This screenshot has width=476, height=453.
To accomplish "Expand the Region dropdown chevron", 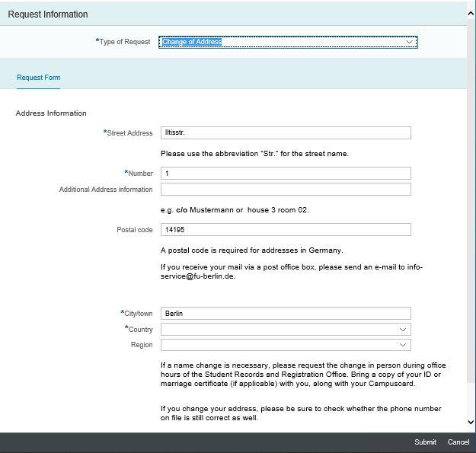I will coord(403,345).
